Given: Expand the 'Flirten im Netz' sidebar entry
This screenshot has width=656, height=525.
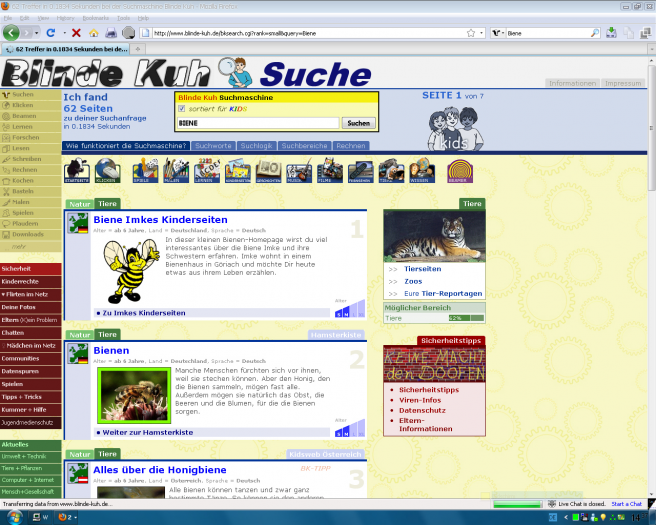Looking at the screenshot, I should coord(25,295).
